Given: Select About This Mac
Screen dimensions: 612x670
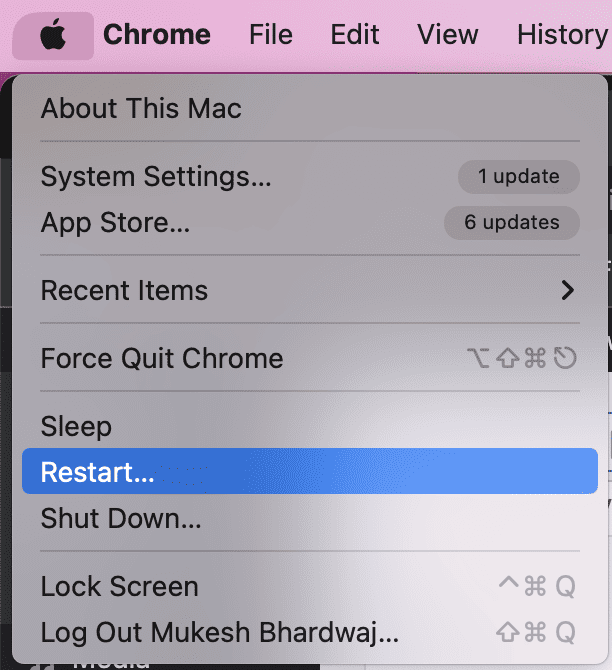Looking at the screenshot, I should coord(141,108).
